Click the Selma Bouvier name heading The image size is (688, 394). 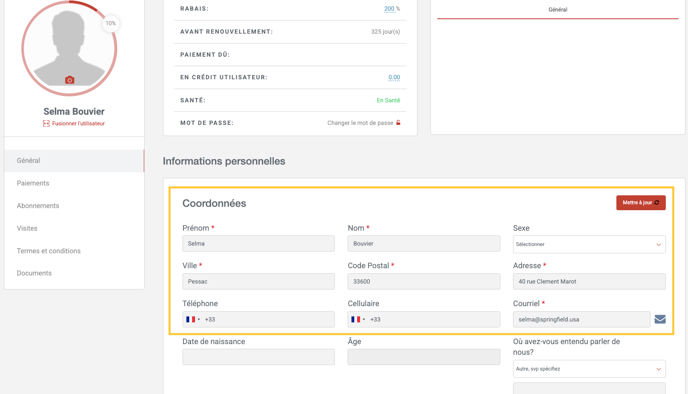(74, 111)
